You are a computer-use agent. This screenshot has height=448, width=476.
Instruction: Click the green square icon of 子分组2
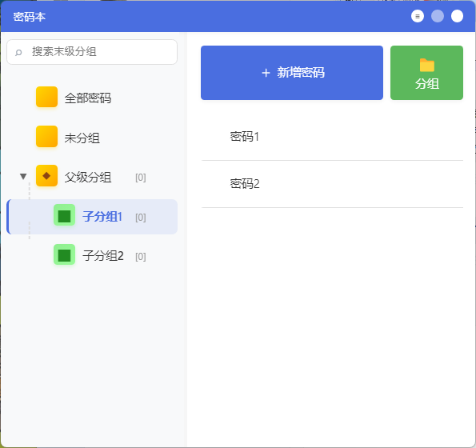click(x=64, y=254)
